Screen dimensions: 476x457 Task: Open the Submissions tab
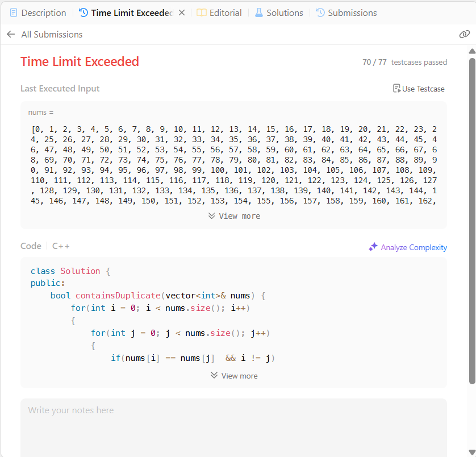point(346,13)
